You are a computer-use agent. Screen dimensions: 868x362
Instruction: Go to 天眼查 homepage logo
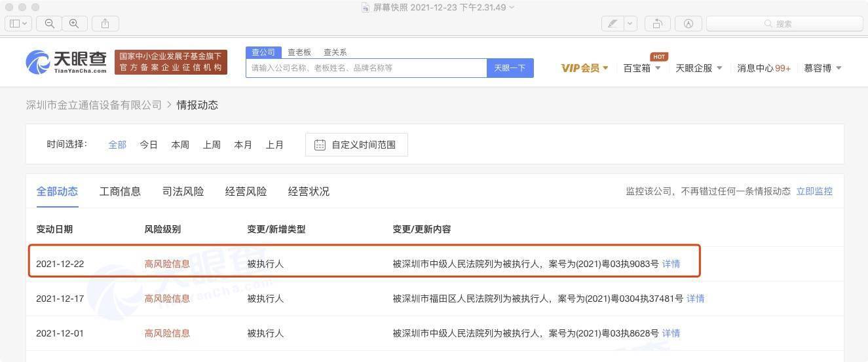click(x=66, y=62)
